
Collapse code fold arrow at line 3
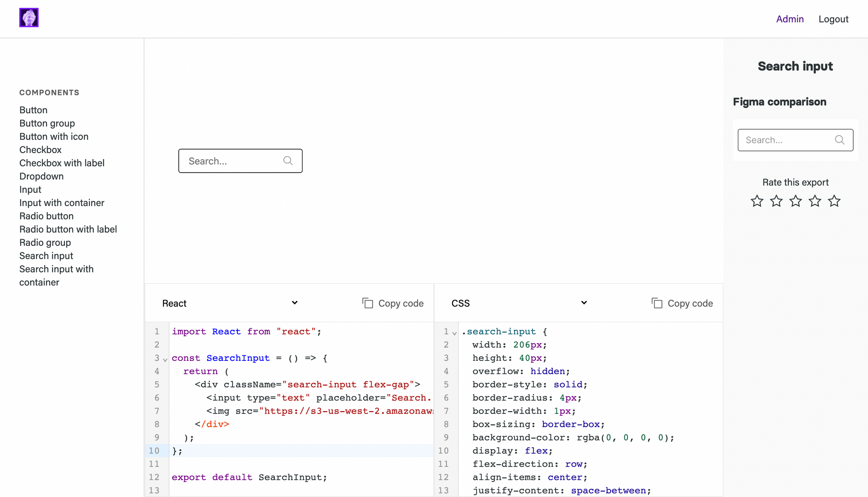click(x=165, y=360)
